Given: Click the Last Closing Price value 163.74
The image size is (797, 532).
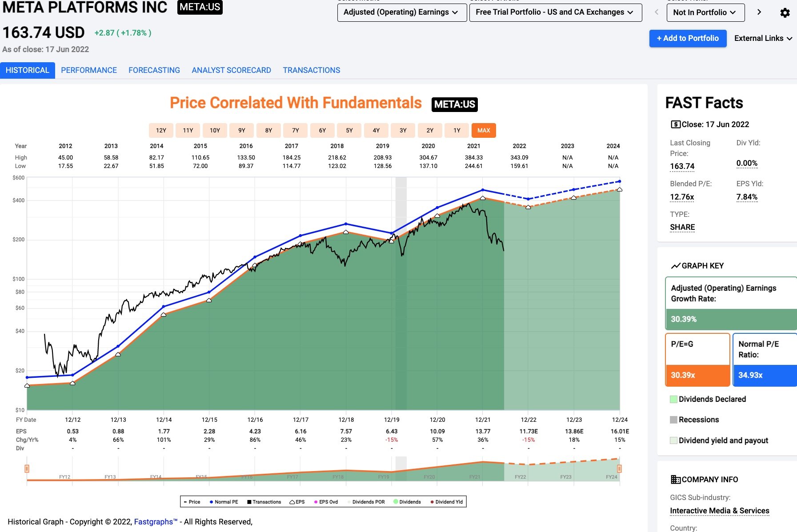Looking at the screenshot, I should coord(682,166).
